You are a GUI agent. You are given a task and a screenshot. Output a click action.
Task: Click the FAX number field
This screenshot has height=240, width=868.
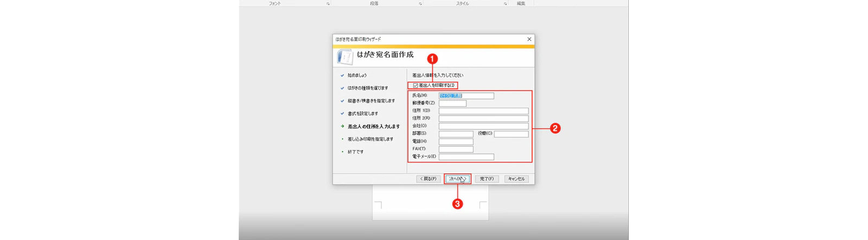(x=456, y=150)
